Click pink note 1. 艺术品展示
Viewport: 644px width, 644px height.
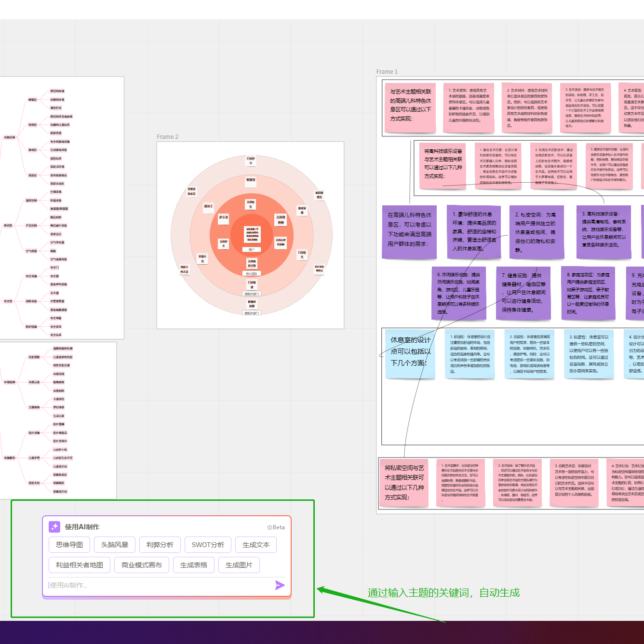461,483
